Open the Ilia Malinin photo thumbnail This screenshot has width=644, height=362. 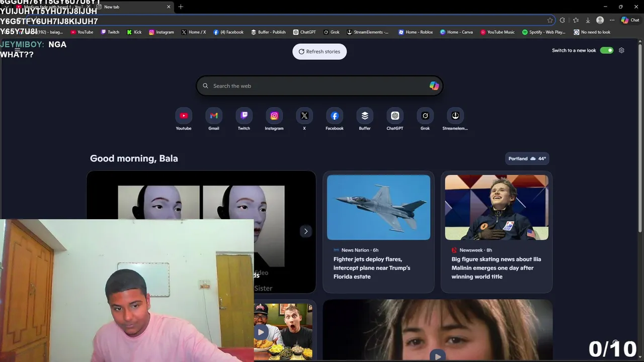(497, 207)
